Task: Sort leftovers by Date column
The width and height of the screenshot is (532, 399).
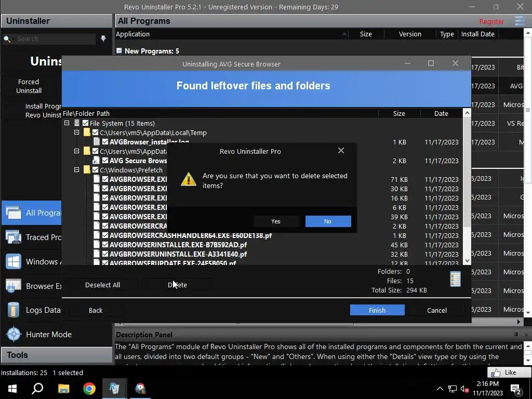Action: (441, 113)
